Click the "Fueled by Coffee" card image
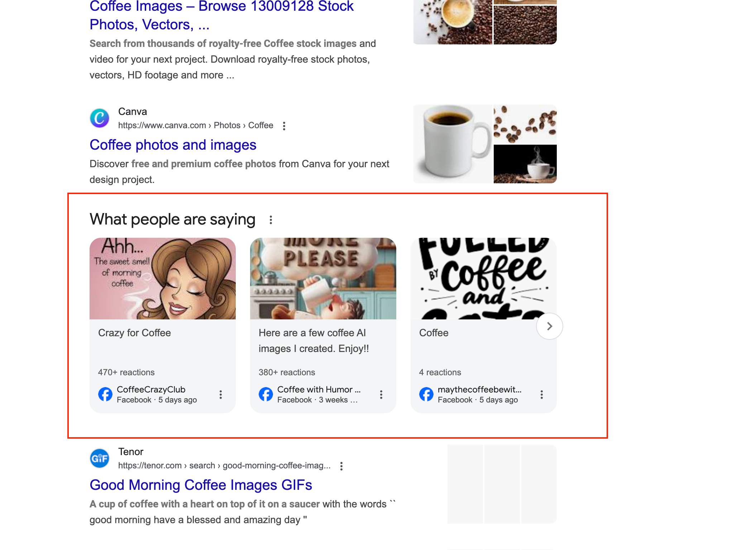 [483, 279]
